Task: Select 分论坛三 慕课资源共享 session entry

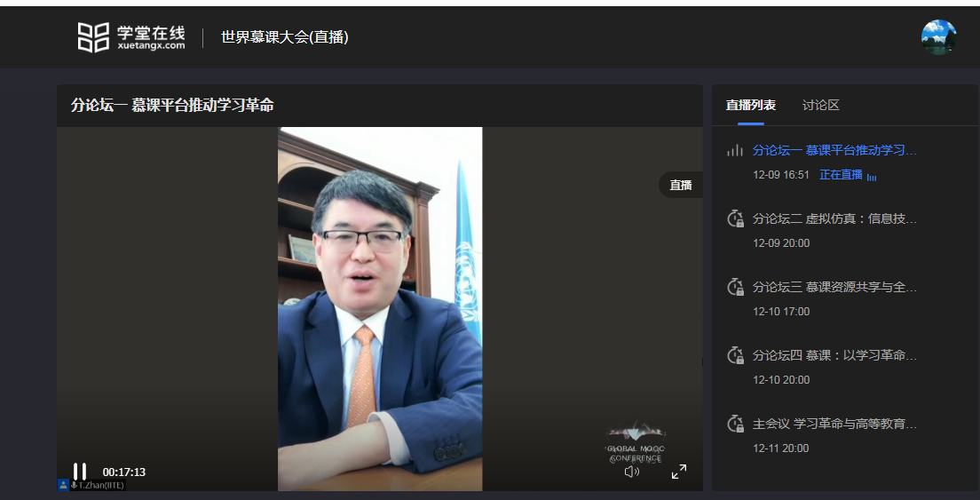Action: 834,287
